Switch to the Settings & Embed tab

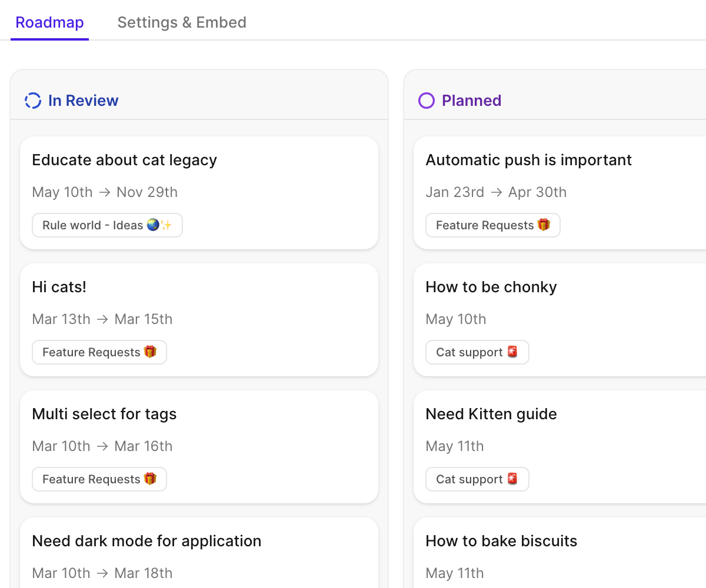tap(181, 22)
